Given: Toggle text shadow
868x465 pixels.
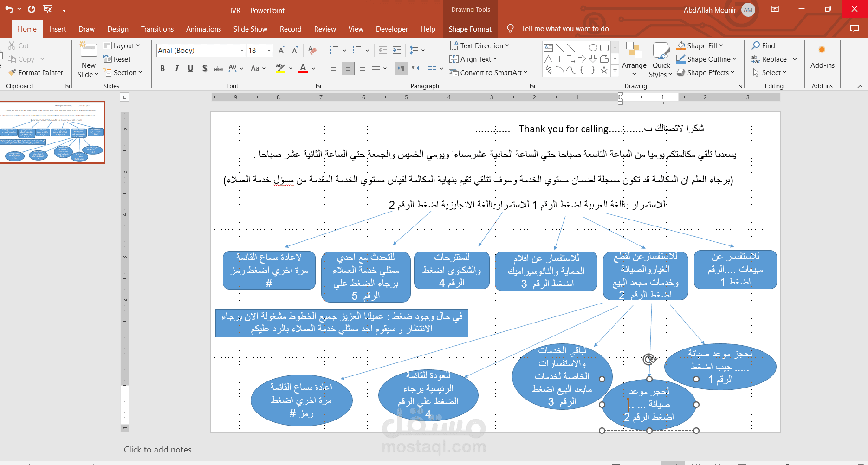Looking at the screenshot, I should point(205,68).
